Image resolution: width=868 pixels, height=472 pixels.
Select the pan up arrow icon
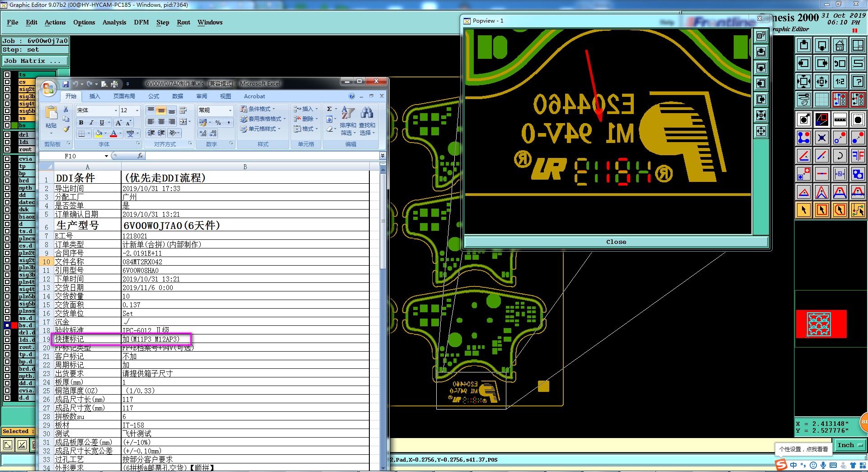tap(804, 45)
